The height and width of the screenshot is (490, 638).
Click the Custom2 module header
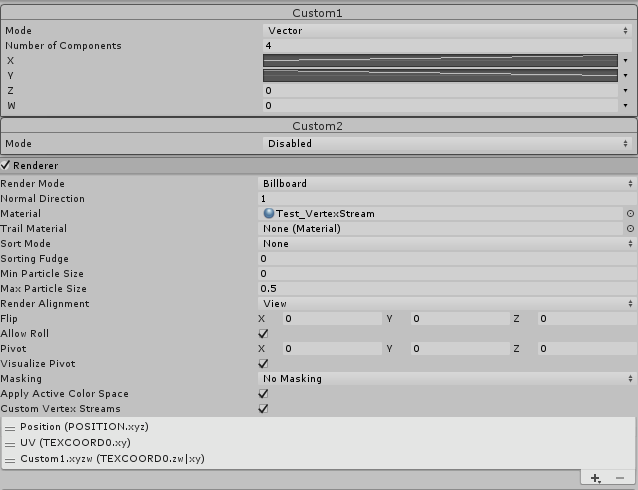(318, 126)
